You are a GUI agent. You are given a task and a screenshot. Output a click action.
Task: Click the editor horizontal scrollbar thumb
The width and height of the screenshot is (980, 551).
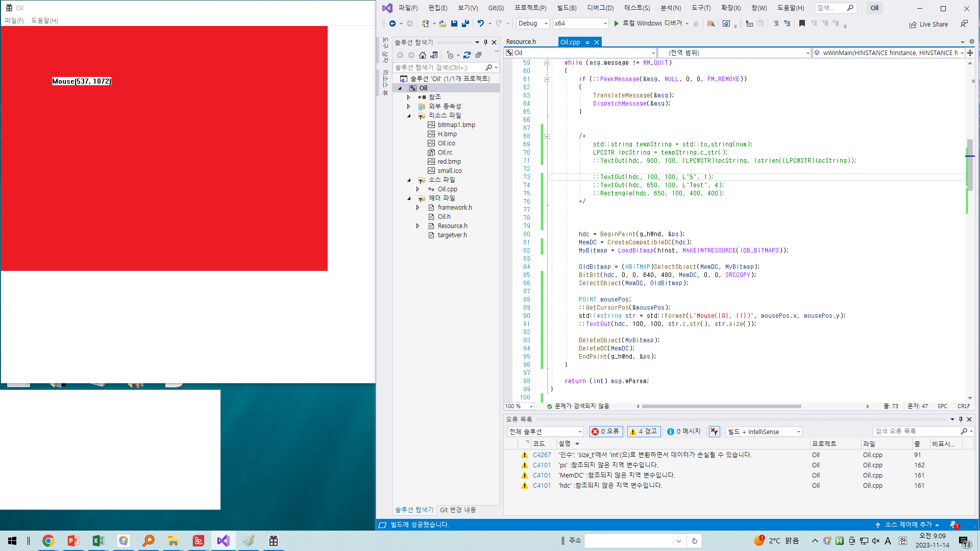coord(721,406)
